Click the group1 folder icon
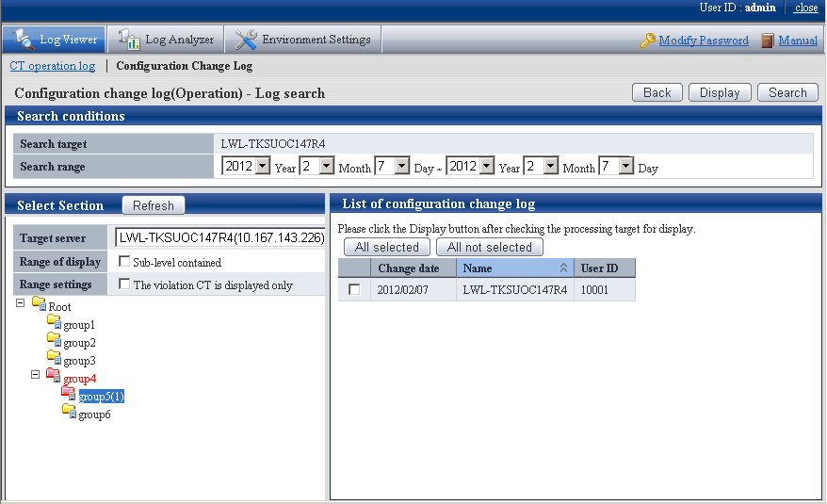827x504 pixels. [x=54, y=321]
